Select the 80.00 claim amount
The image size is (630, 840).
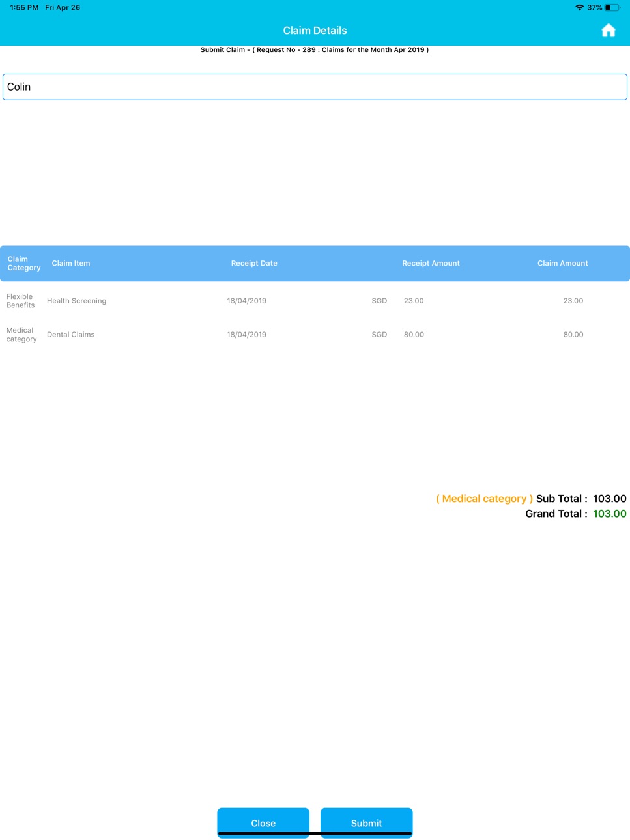pos(573,335)
